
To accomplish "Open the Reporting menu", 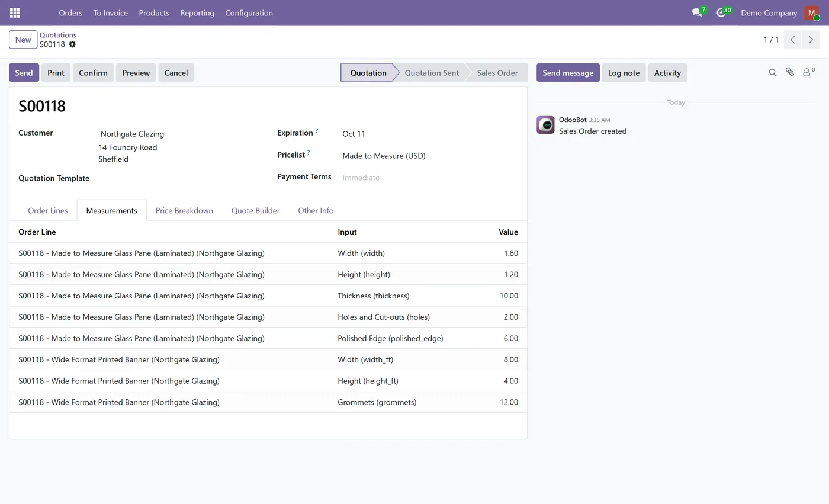I will click(197, 12).
